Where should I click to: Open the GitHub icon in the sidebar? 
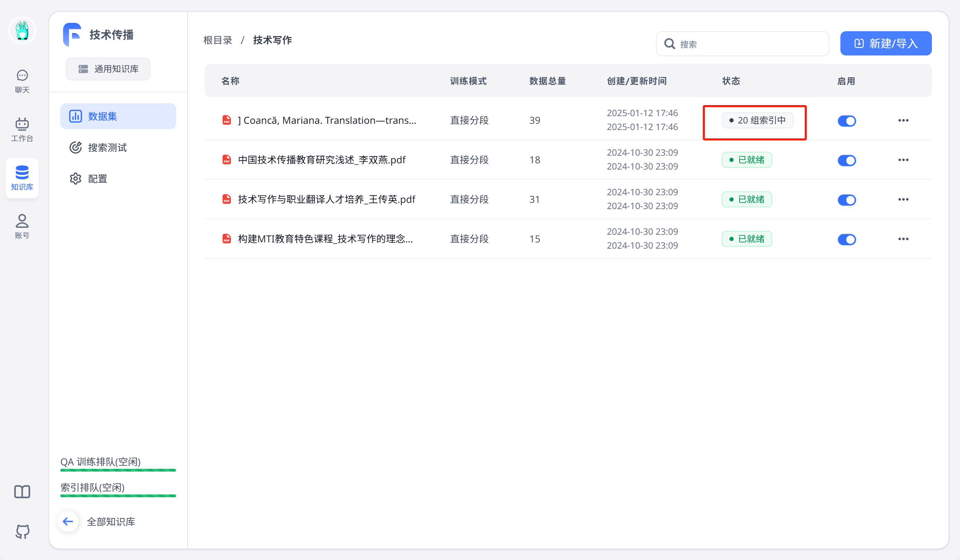22,531
